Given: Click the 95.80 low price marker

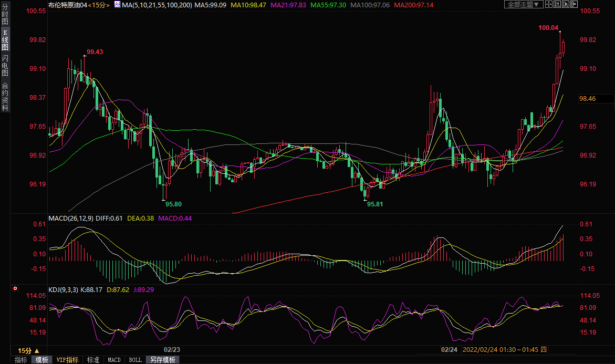Looking at the screenshot, I should click(173, 204).
